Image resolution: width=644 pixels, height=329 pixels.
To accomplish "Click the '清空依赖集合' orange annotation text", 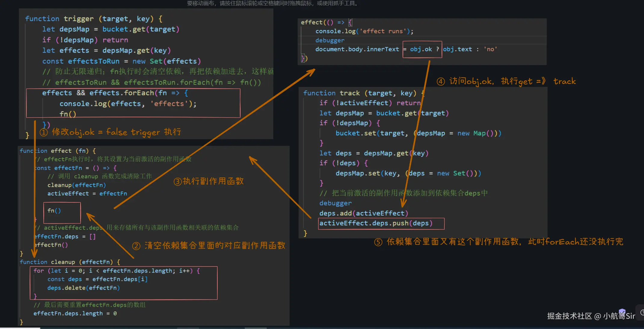I will tap(215, 246).
